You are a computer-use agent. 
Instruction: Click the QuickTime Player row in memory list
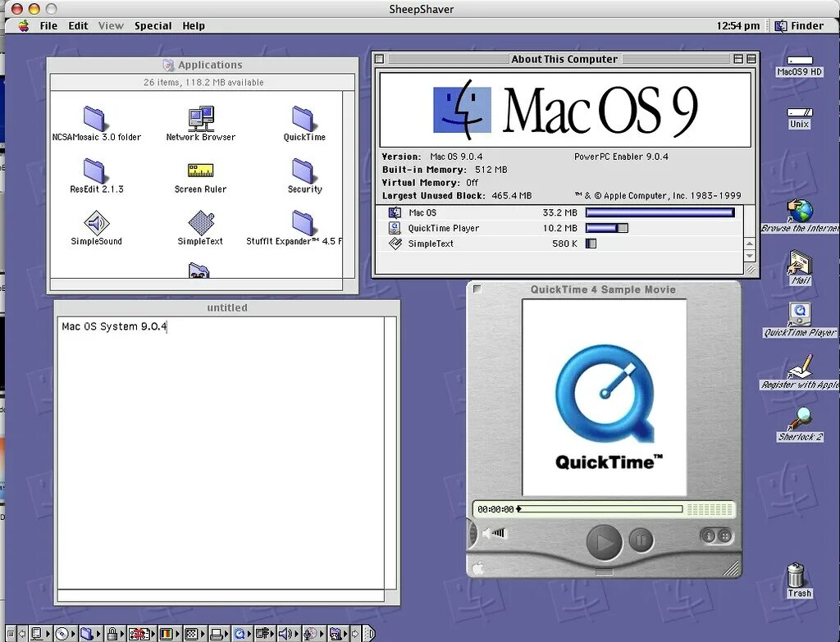coord(559,228)
